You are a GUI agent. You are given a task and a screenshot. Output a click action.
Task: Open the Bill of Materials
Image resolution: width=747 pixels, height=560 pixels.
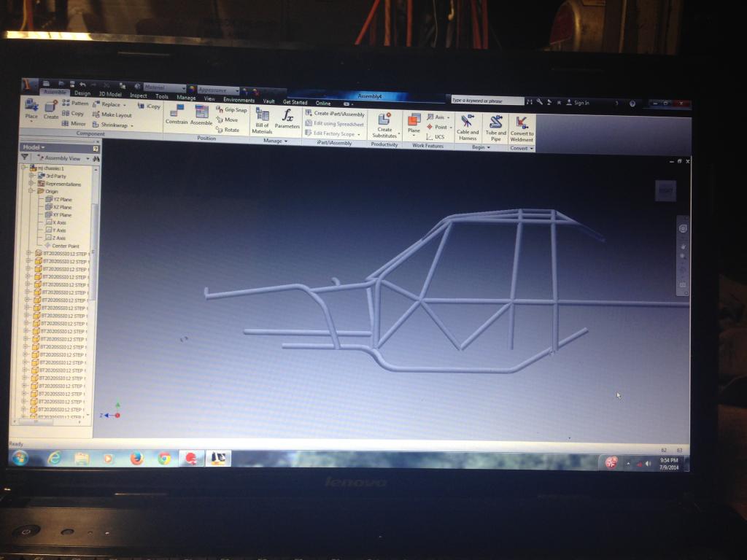[262, 120]
